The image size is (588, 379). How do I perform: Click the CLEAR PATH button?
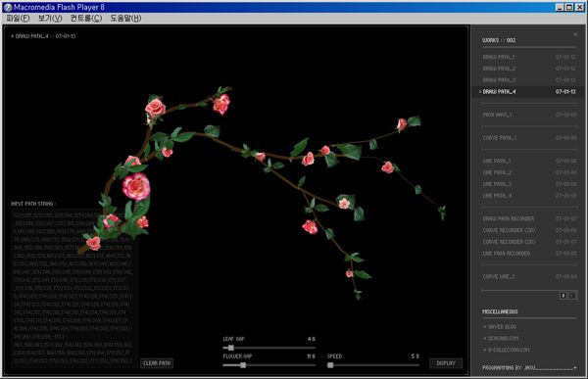click(157, 363)
